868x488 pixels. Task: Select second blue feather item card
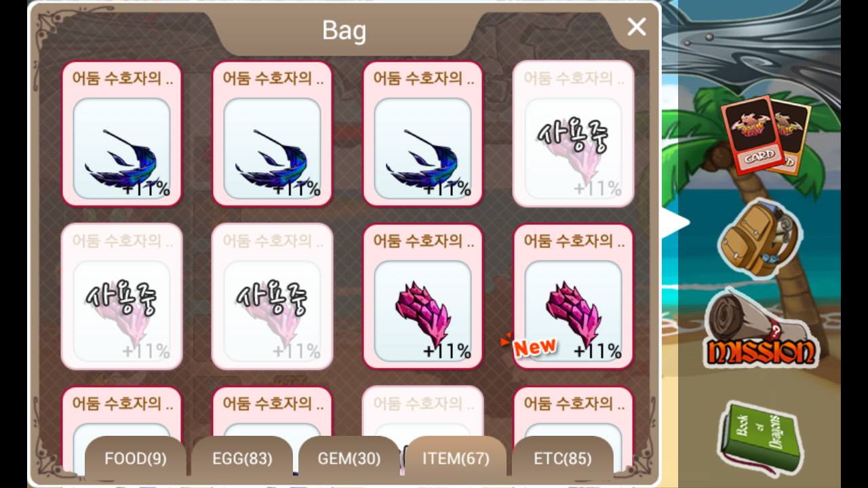click(273, 134)
